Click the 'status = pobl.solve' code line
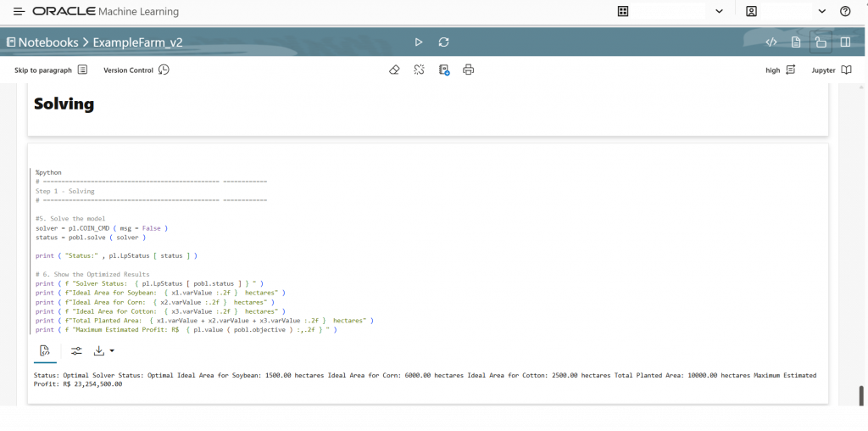This screenshot has width=868, height=431. tap(90, 238)
